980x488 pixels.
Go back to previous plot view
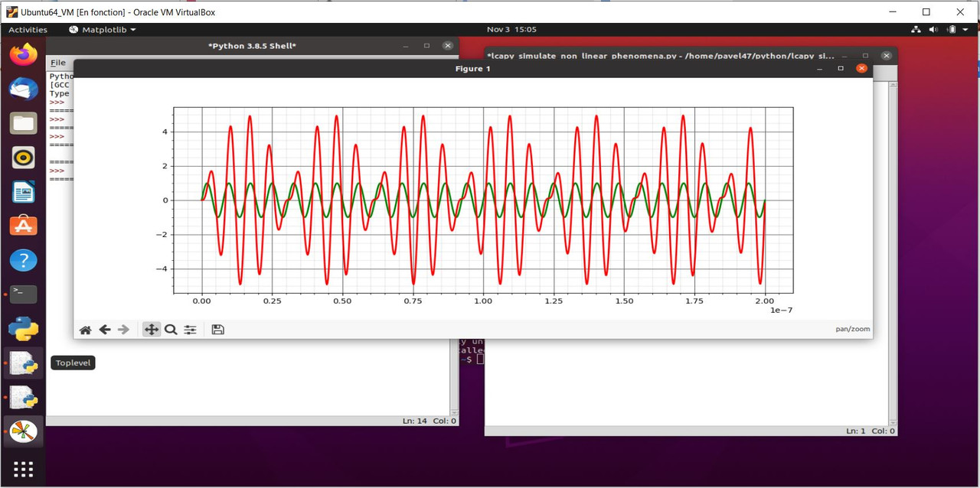point(105,330)
